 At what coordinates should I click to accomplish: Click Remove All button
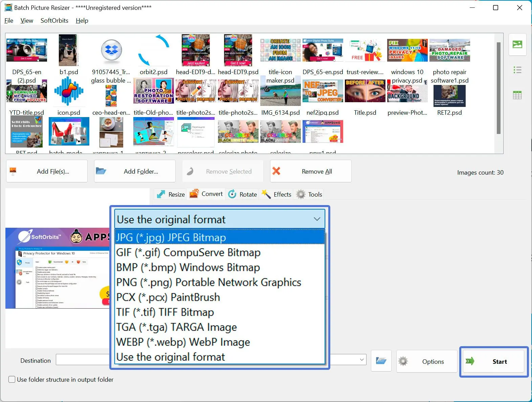(x=311, y=171)
